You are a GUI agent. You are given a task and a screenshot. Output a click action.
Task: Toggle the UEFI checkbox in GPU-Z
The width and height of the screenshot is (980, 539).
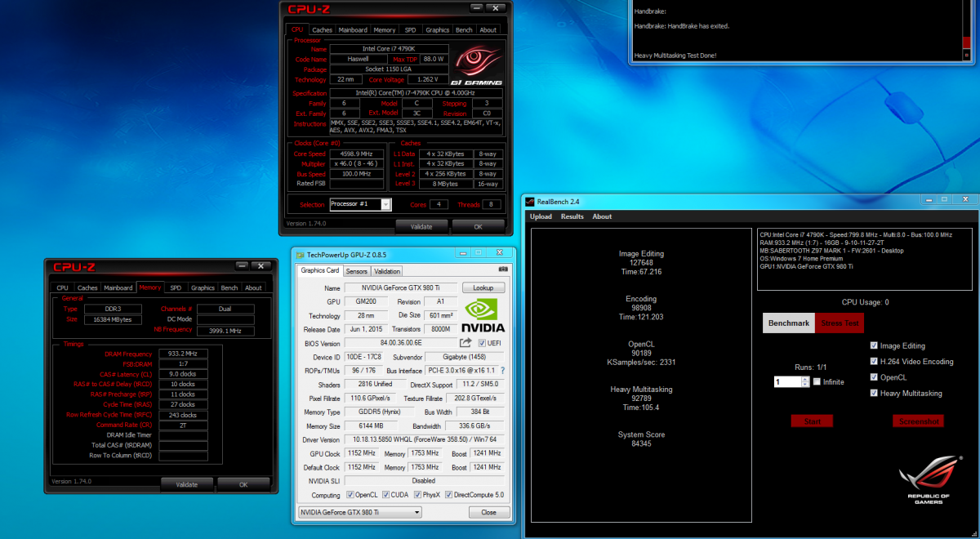coord(482,343)
